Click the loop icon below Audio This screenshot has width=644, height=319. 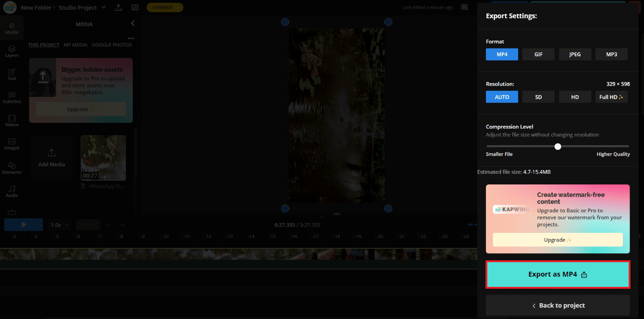[x=12, y=212]
